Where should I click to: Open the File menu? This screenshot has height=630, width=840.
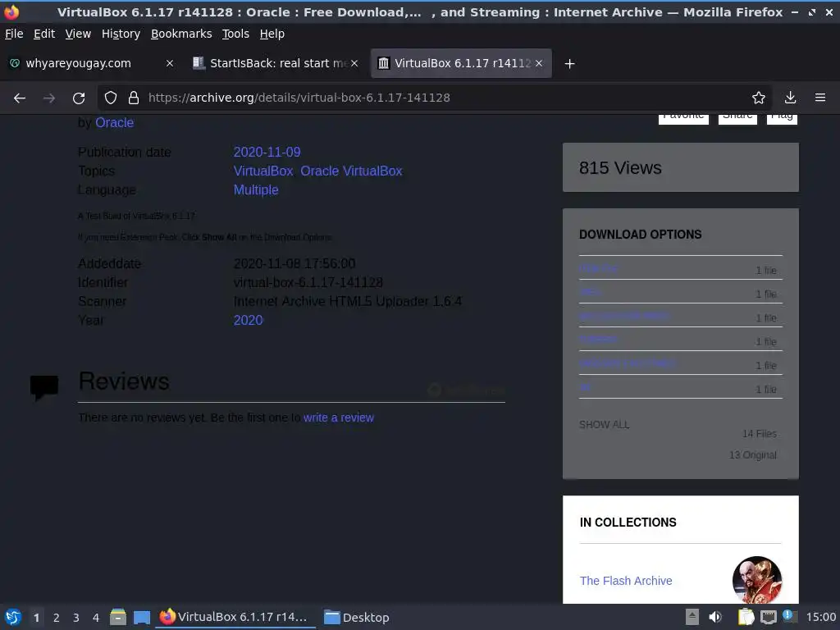click(14, 34)
